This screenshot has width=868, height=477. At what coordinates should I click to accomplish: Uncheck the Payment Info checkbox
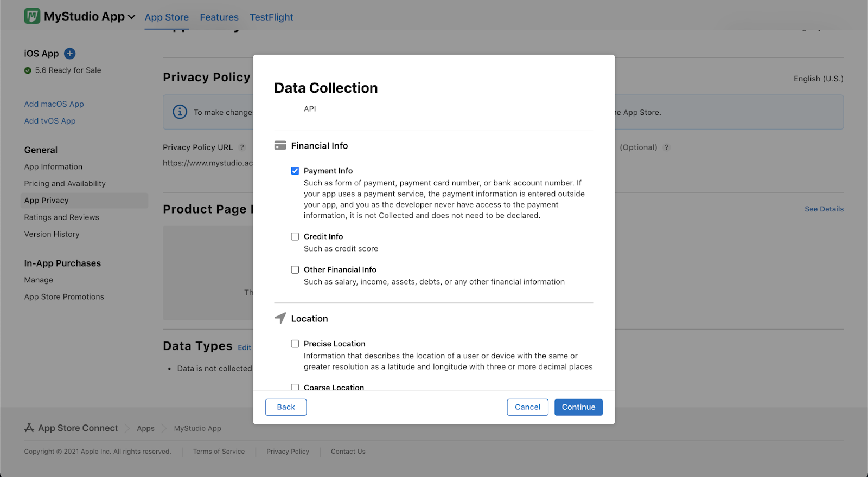(x=295, y=171)
